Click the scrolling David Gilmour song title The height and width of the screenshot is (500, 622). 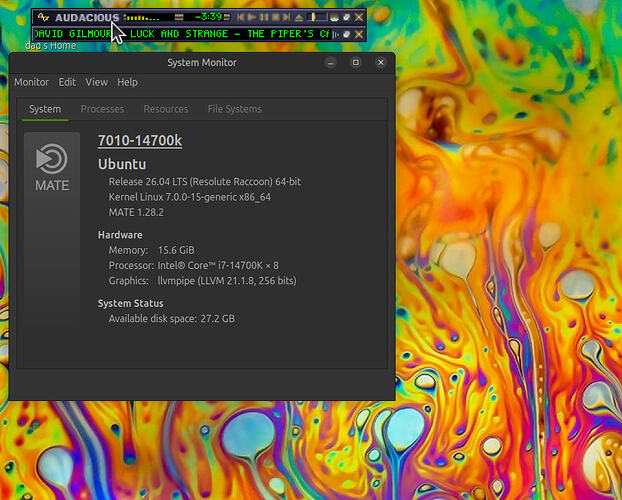[x=182, y=34]
